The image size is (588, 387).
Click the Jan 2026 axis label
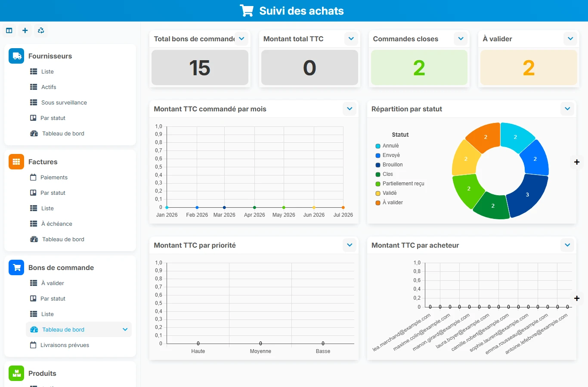coord(167,215)
